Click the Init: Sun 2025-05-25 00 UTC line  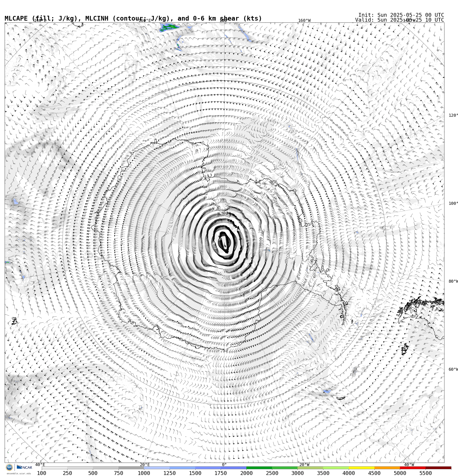tap(401, 15)
